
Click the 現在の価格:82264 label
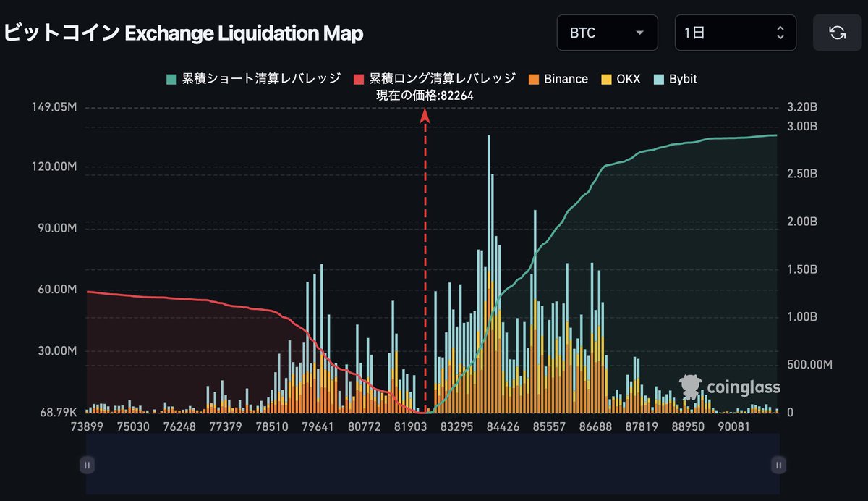tap(425, 96)
